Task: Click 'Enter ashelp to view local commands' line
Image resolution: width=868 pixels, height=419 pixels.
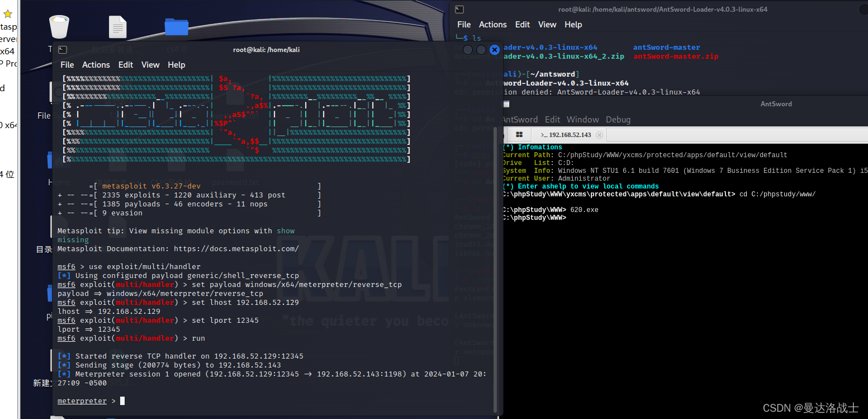Action: 580,187
